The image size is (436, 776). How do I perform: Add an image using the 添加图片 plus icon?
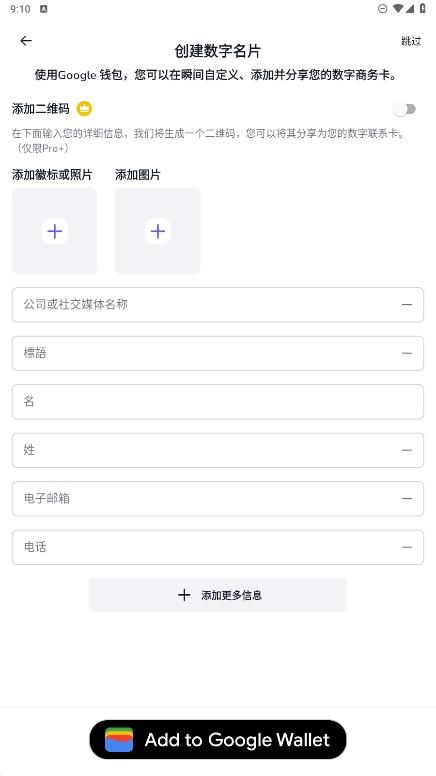pyautogui.click(x=158, y=231)
